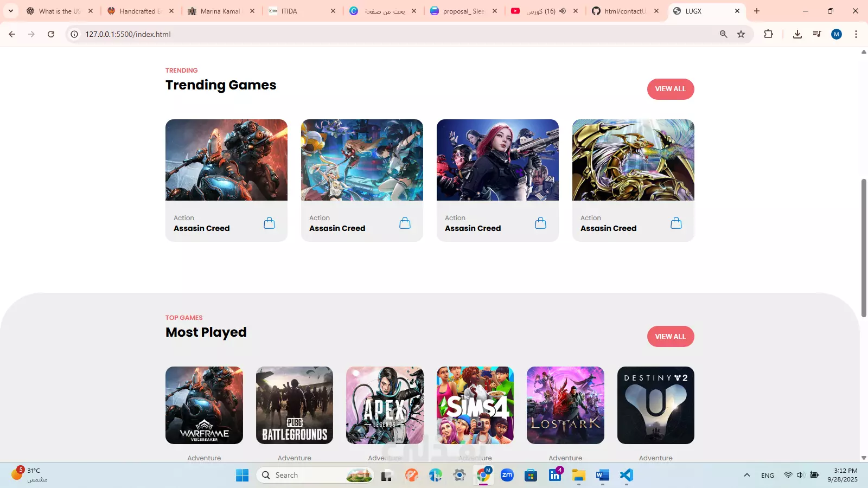The width and height of the screenshot is (868, 488).
Task: Open the weather widget showing 31°C
Action: tap(30, 475)
